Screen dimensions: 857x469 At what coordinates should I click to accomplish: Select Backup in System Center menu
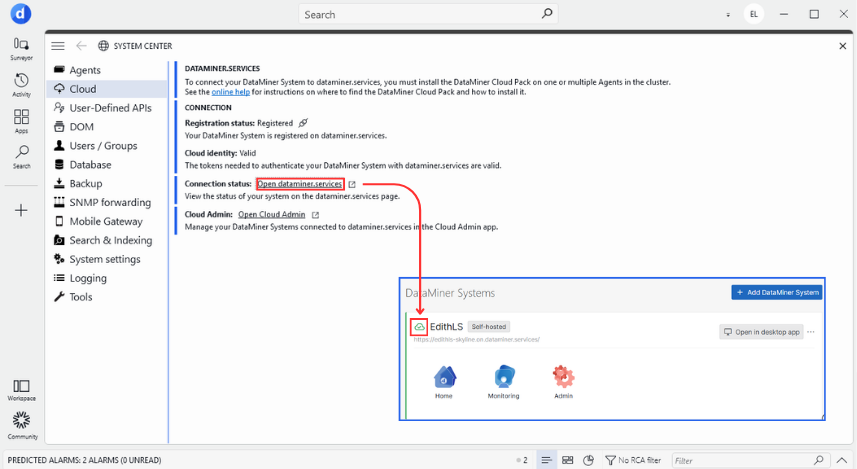109,184
